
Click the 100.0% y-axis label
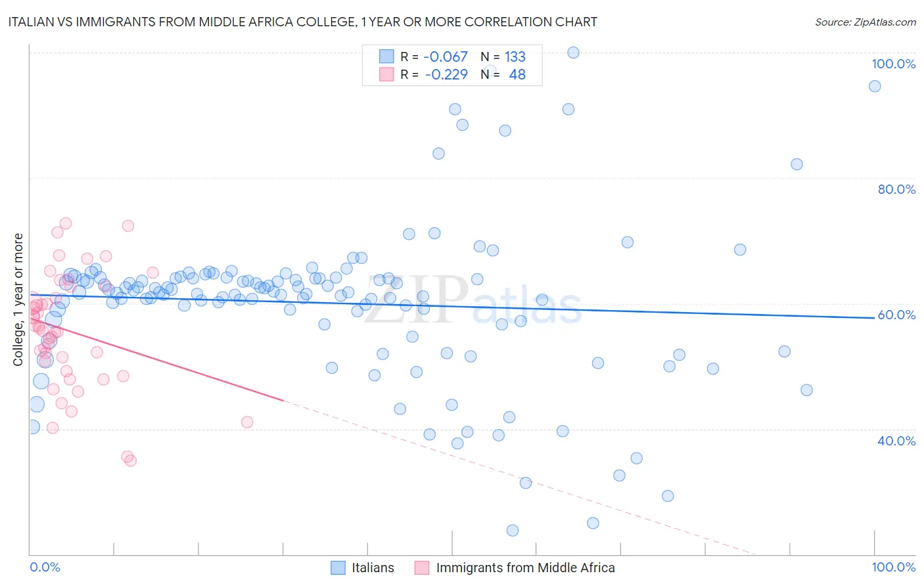(894, 64)
